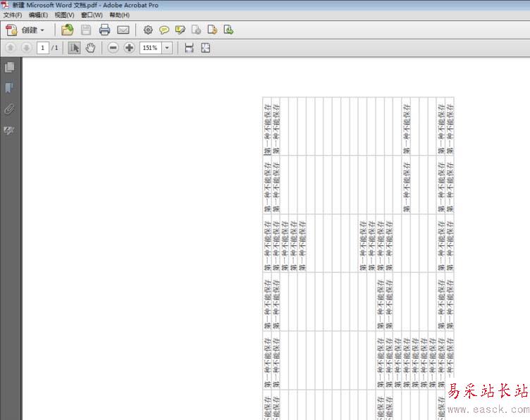Open the bookmarks panel

[x=9, y=88]
